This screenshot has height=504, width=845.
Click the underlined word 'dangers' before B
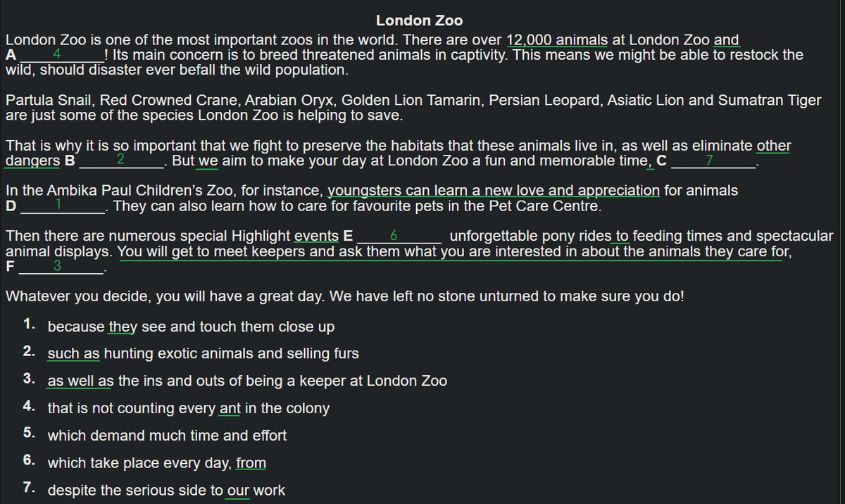pos(32,160)
